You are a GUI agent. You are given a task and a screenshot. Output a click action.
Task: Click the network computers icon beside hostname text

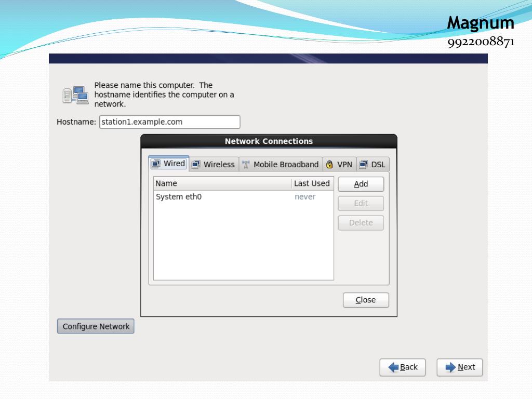[76, 95]
